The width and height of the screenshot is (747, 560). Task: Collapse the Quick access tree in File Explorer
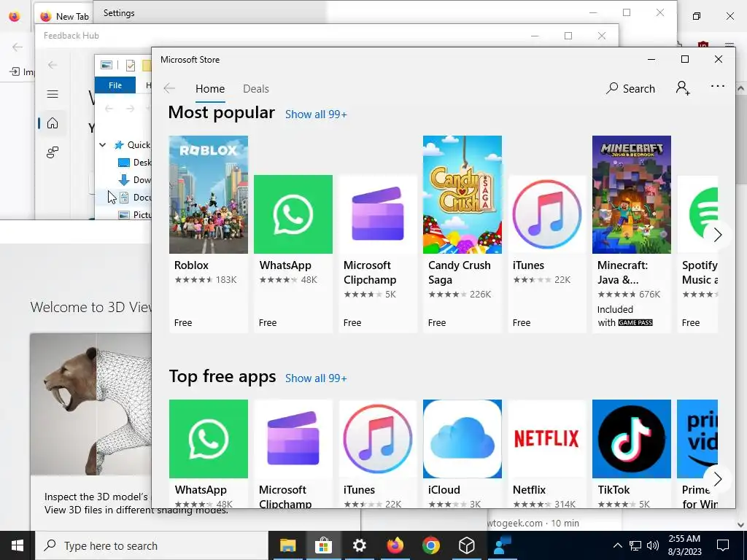pyautogui.click(x=102, y=145)
